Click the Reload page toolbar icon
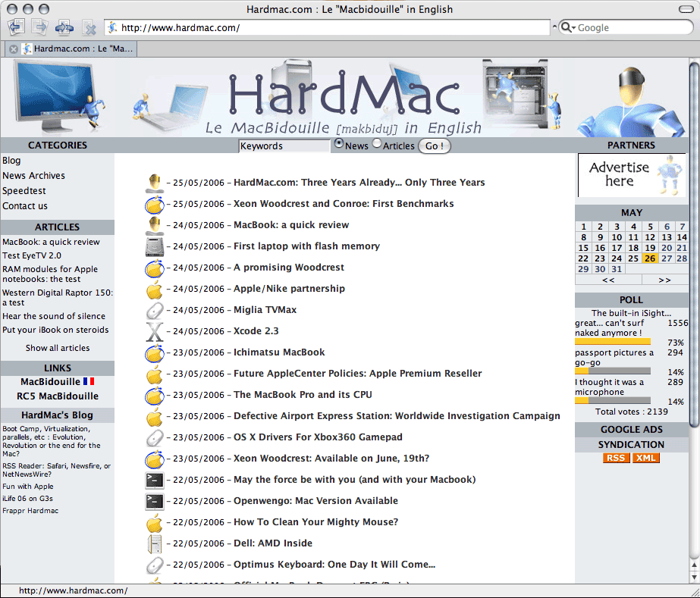The image size is (700, 598). pos(64,28)
